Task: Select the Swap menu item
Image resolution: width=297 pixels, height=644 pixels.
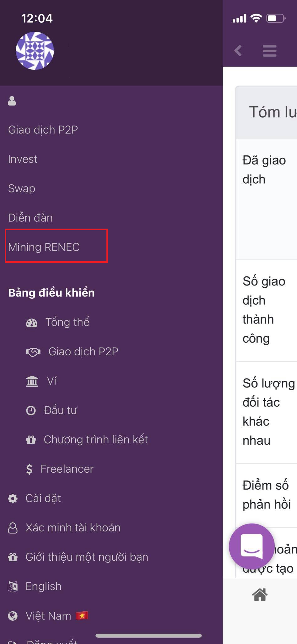Action: [21, 188]
